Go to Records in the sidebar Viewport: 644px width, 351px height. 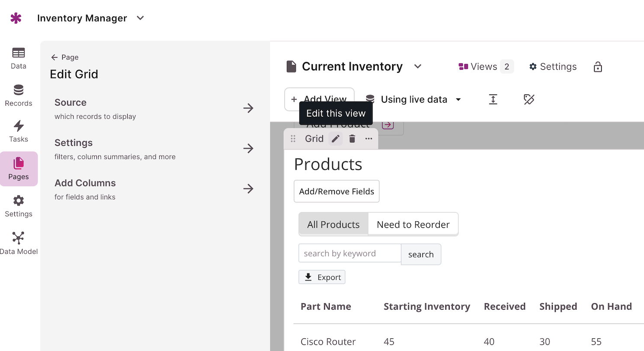(19, 96)
